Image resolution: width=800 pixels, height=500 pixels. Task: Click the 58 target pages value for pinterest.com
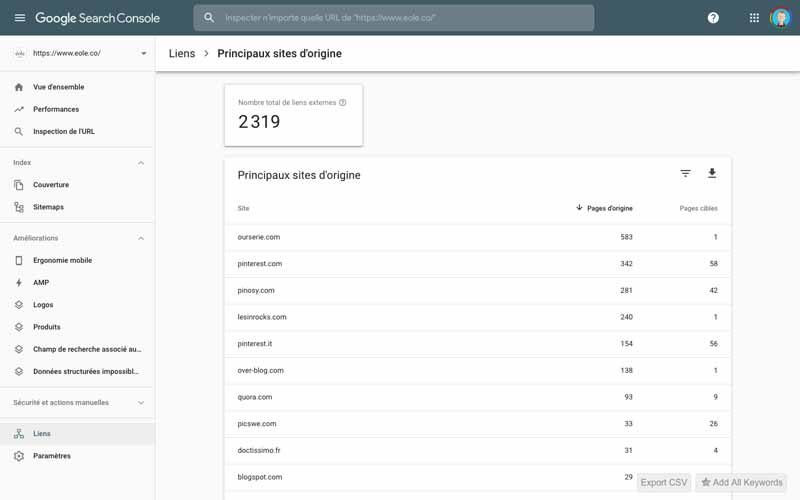point(713,264)
